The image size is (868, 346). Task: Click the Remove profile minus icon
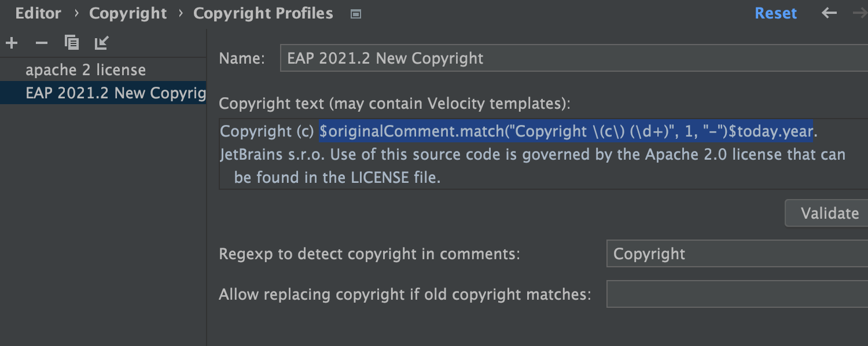click(x=42, y=43)
